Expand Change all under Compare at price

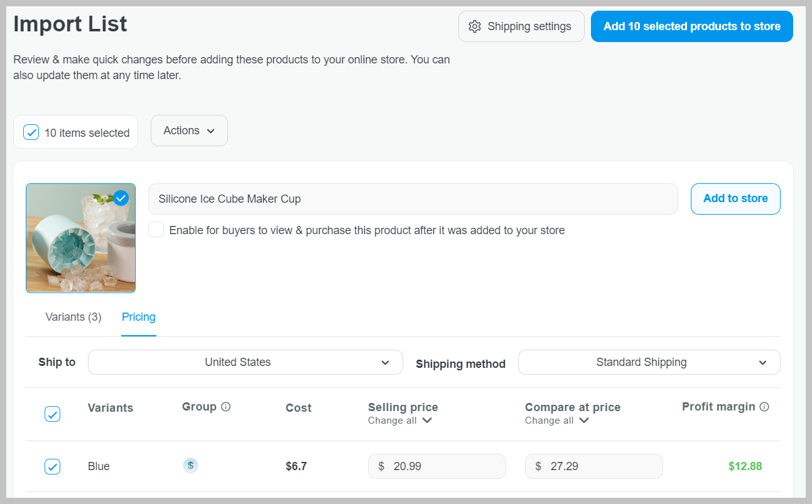pyautogui.click(x=557, y=421)
